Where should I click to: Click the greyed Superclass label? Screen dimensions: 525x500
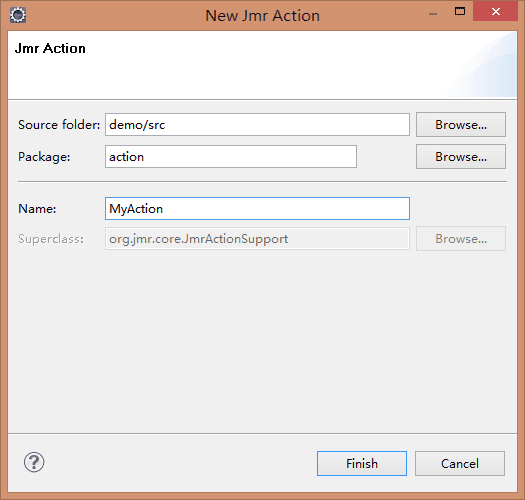point(51,239)
